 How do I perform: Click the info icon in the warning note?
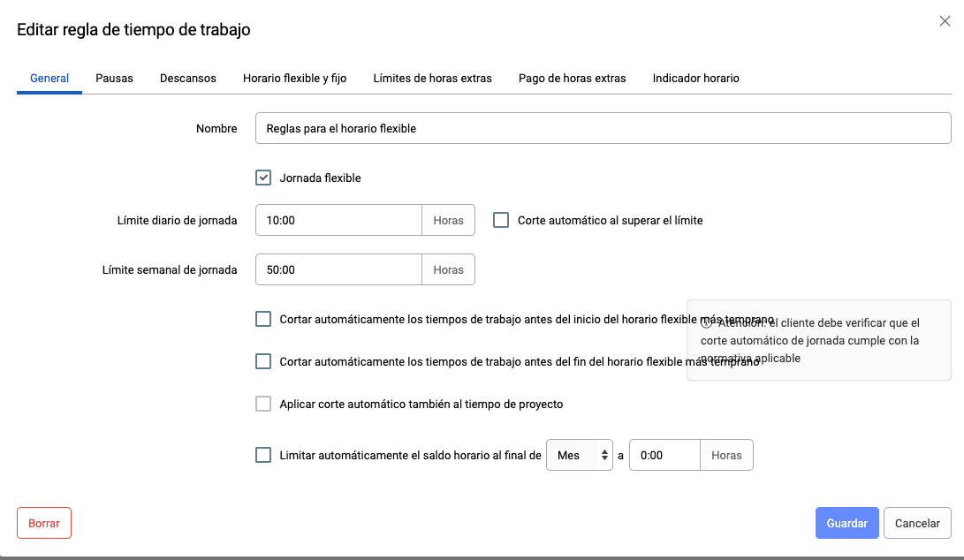tap(706, 323)
